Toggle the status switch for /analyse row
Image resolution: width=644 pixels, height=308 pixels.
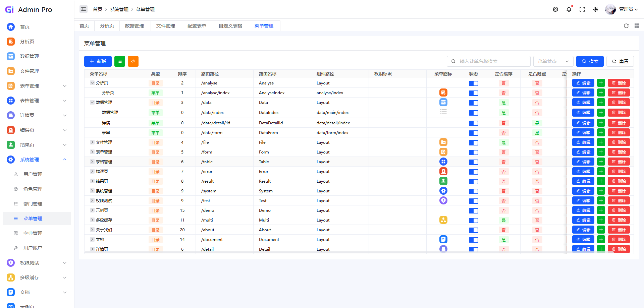pos(474,83)
